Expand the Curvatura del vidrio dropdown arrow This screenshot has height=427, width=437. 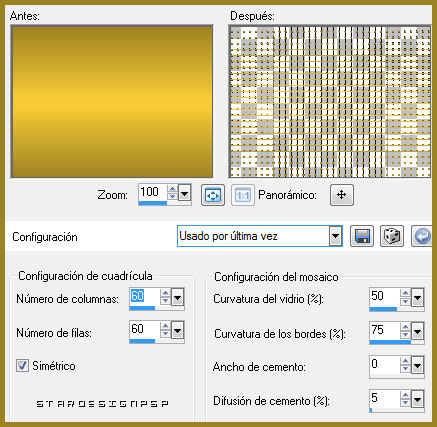click(417, 297)
